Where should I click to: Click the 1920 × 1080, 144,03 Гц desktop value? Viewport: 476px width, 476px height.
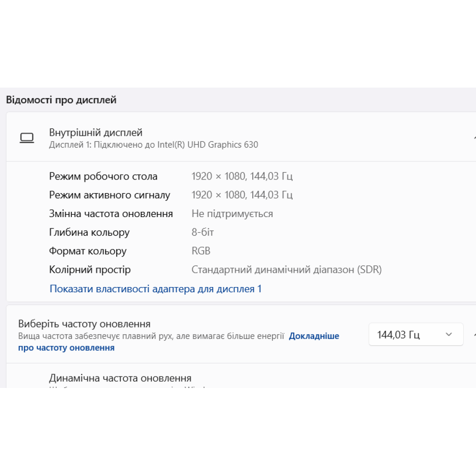click(x=242, y=176)
